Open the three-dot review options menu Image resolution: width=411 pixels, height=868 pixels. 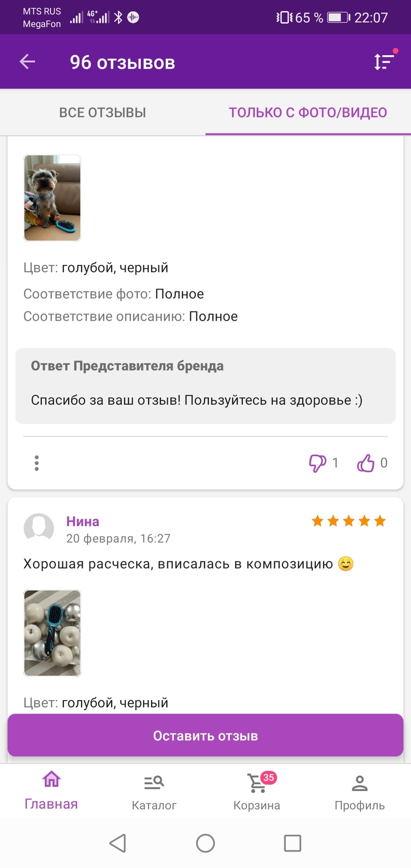pyautogui.click(x=36, y=463)
